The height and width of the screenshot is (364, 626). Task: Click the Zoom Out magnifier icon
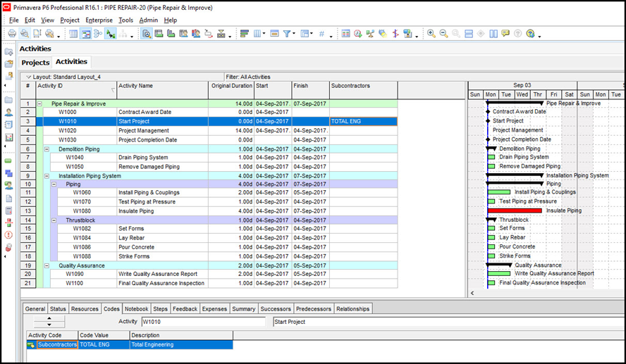(443, 34)
